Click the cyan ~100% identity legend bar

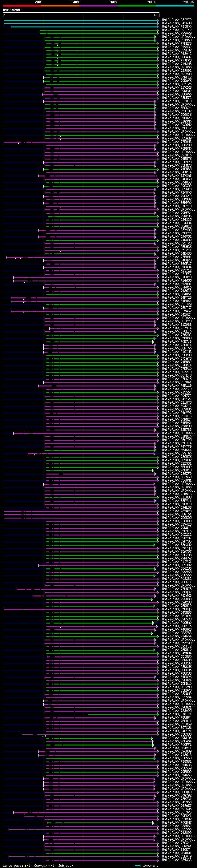[175, 6]
